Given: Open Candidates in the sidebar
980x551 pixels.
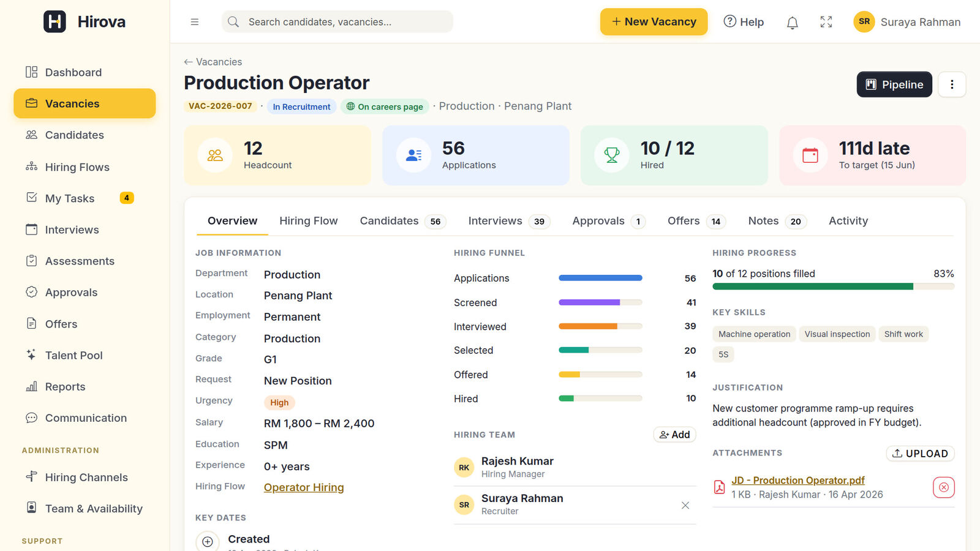Looking at the screenshot, I should tap(85, 135).
